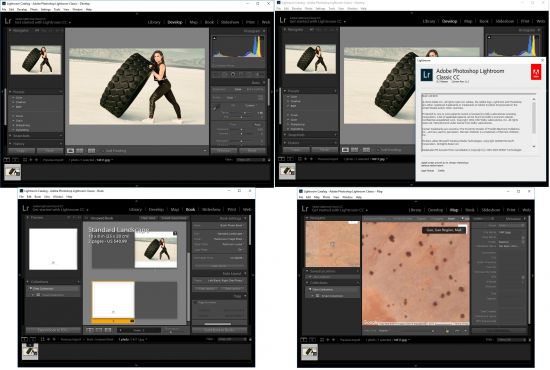
Task: Add a saved location with plus icon in Map window
Action: [357, 271]
